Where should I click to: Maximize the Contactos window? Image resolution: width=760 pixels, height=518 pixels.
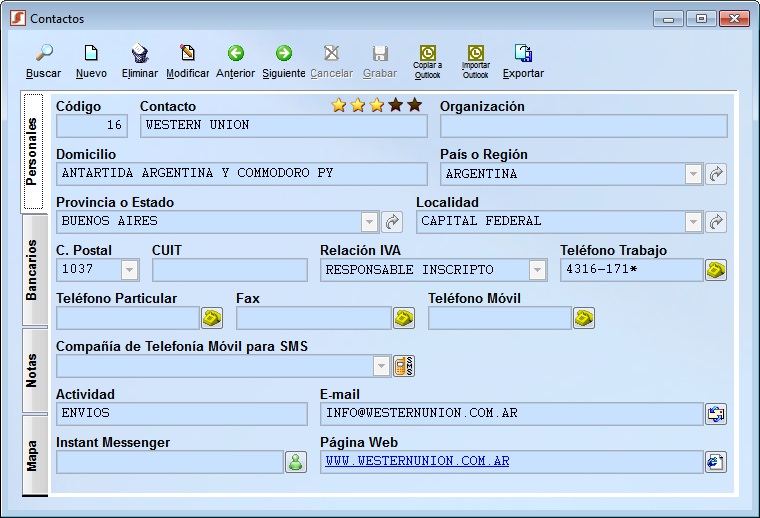[701, 19]
